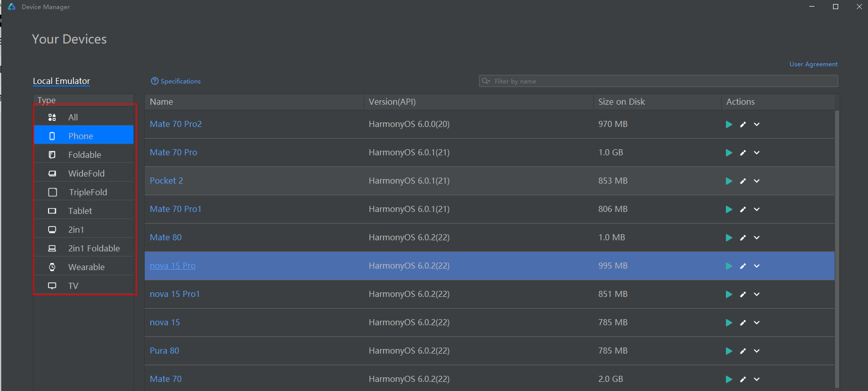
Task: Edit the nova 15 Pro1 device
Action: 743,294
